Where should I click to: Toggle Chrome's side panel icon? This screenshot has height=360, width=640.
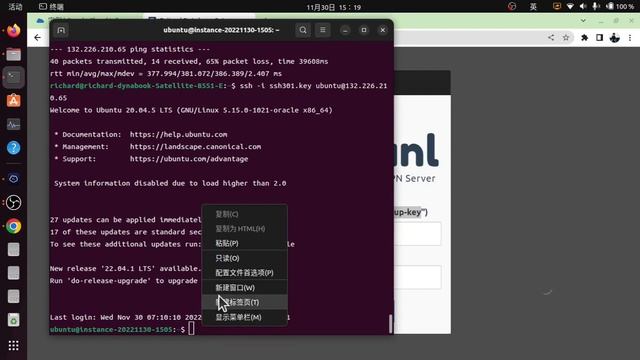[599, 38]
